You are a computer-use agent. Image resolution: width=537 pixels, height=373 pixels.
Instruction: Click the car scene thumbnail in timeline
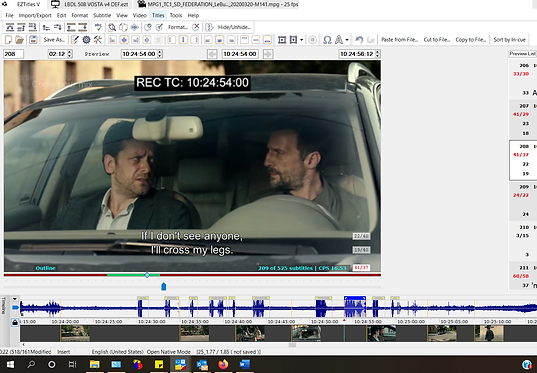point(307,334)
